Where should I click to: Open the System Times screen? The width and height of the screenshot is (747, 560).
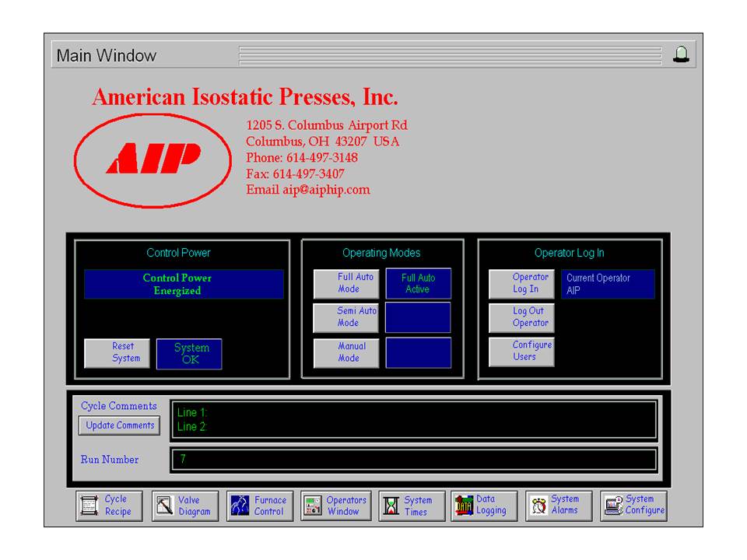pyautogui.click(x=412, y=506)
